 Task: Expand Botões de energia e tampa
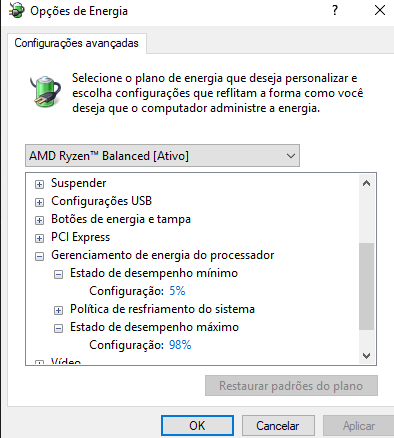click(39, 220)
